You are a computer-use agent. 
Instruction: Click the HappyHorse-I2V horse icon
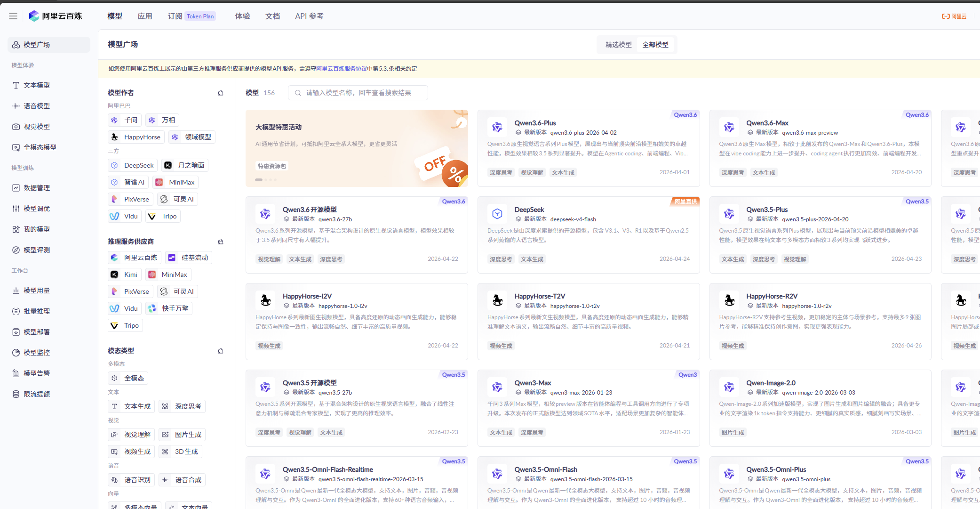265,300
